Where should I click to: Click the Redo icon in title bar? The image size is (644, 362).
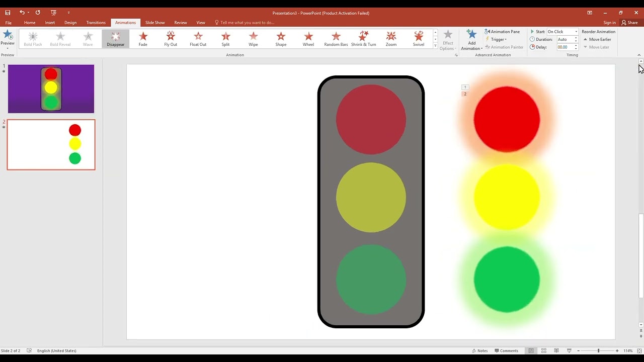pos(38,13)
